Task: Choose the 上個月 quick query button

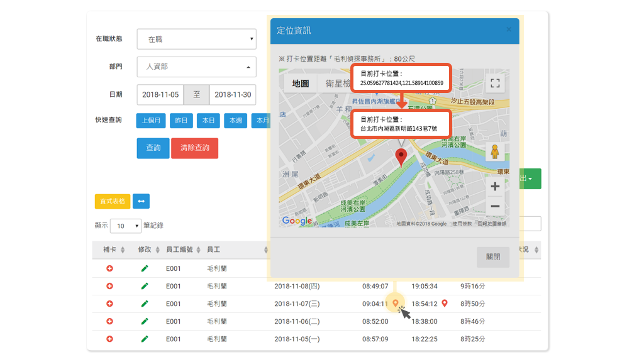Action: (151, 121)
